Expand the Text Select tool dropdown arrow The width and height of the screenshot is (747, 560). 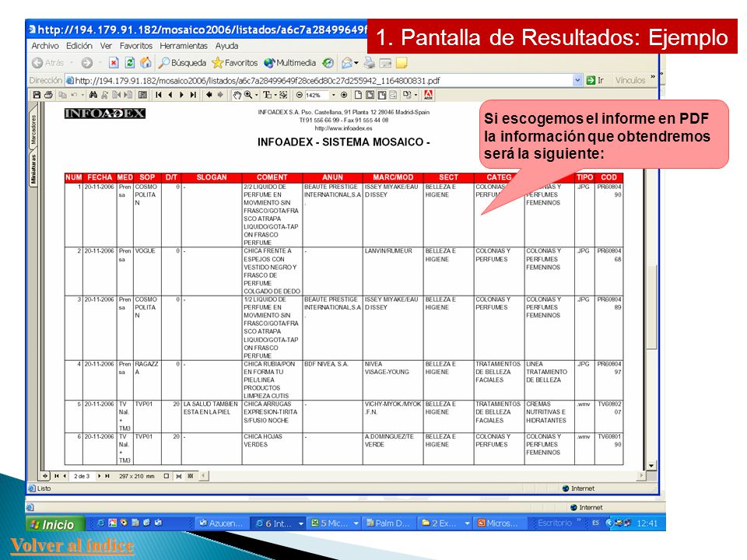coord(275,95)
